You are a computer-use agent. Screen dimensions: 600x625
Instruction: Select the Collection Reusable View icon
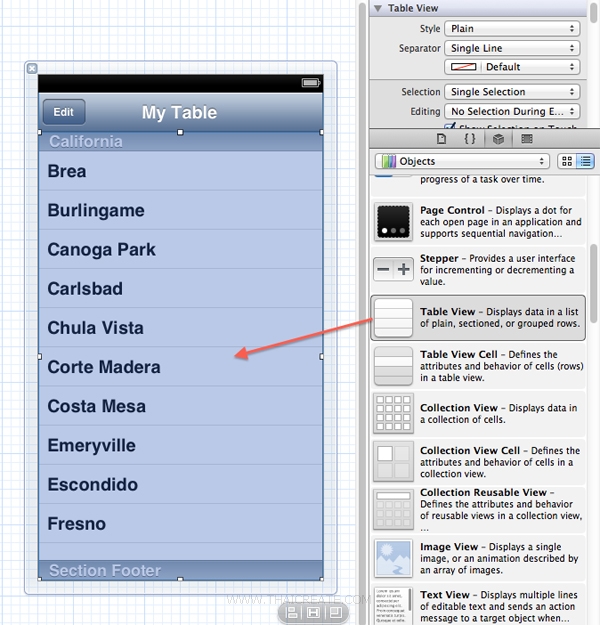coord(393,509)
